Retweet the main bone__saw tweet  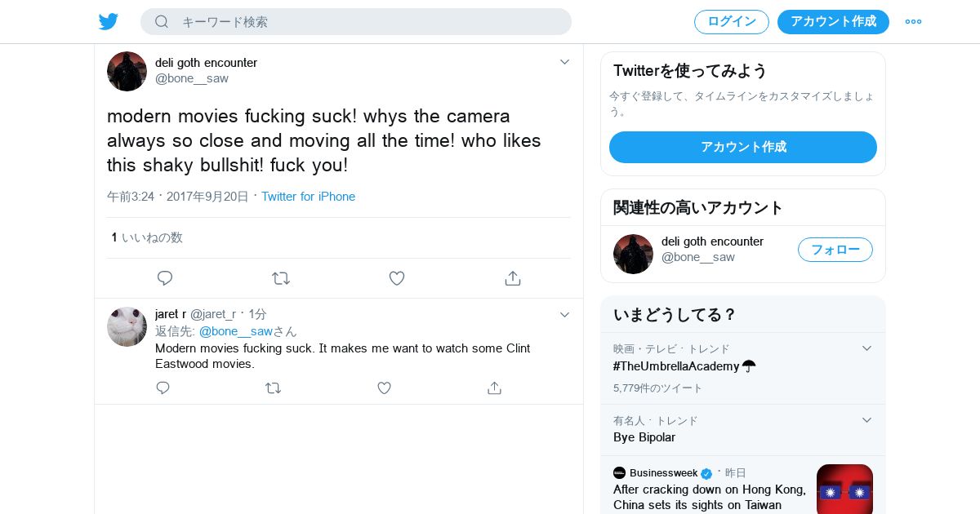[x=281, y=278]
